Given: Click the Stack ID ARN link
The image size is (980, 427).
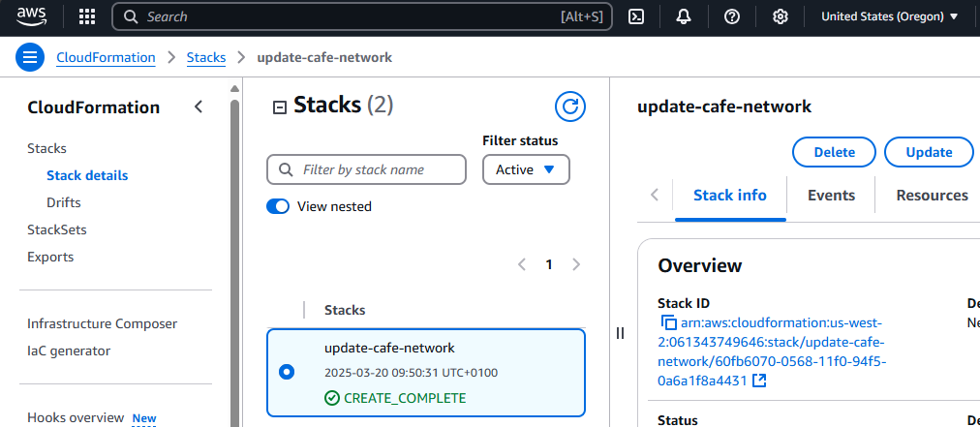Looking at the screenshot, I should 773,351.
